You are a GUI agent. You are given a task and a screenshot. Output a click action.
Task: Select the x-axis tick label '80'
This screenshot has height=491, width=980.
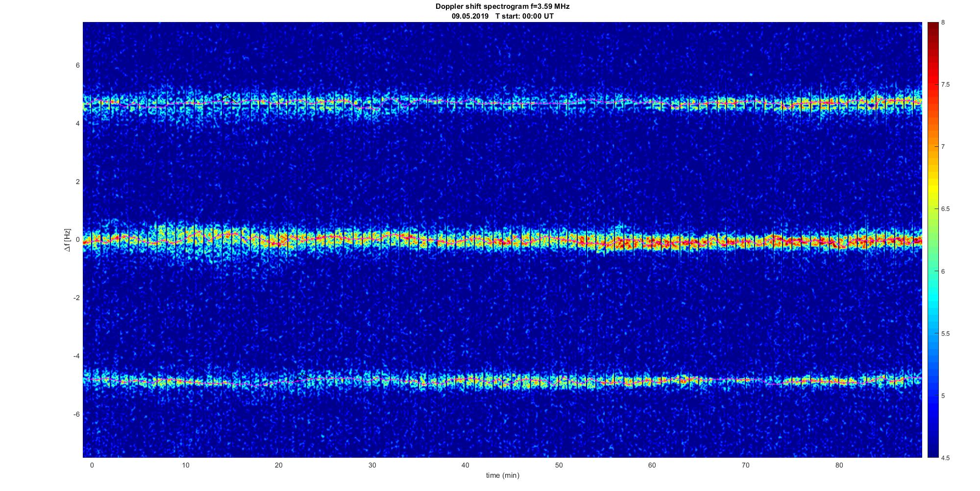(x=839, y=465)
